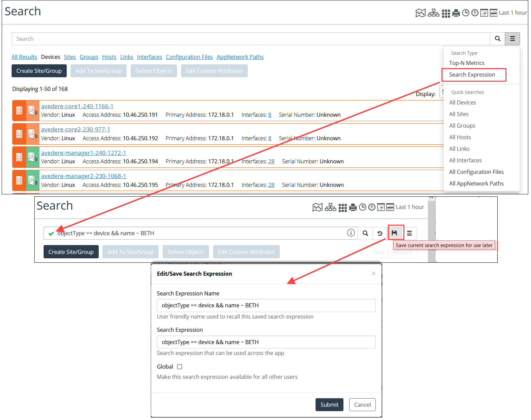Enable the Global checkbox
Screen dimensions: 531x420
click(180, 367)
